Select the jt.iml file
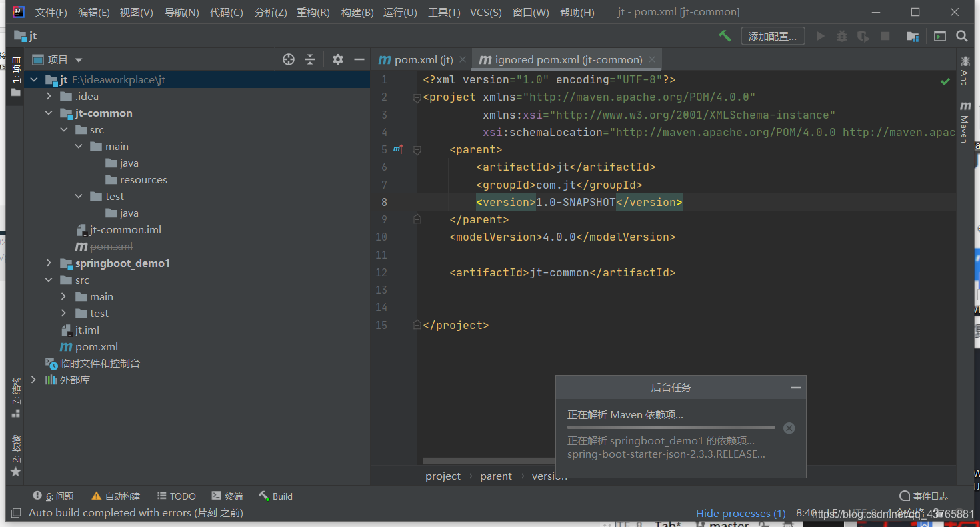 click(80, 330)
